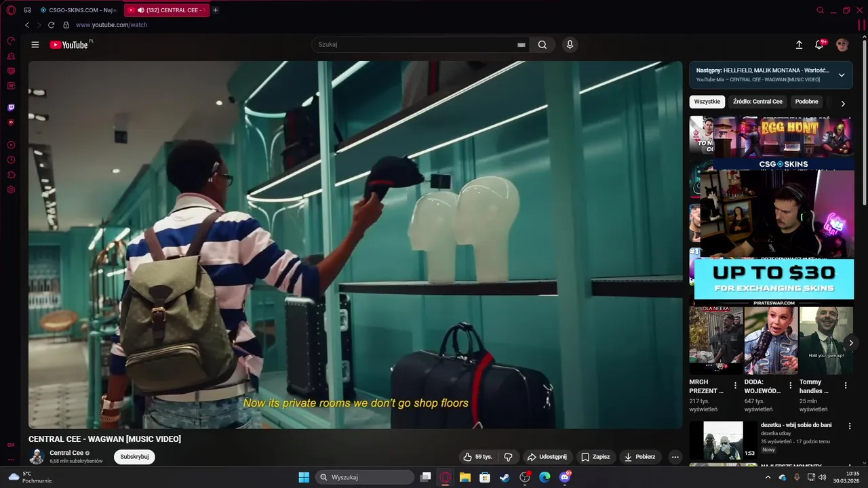Click the address bar www.youtube.com/watch

[111, 25]
